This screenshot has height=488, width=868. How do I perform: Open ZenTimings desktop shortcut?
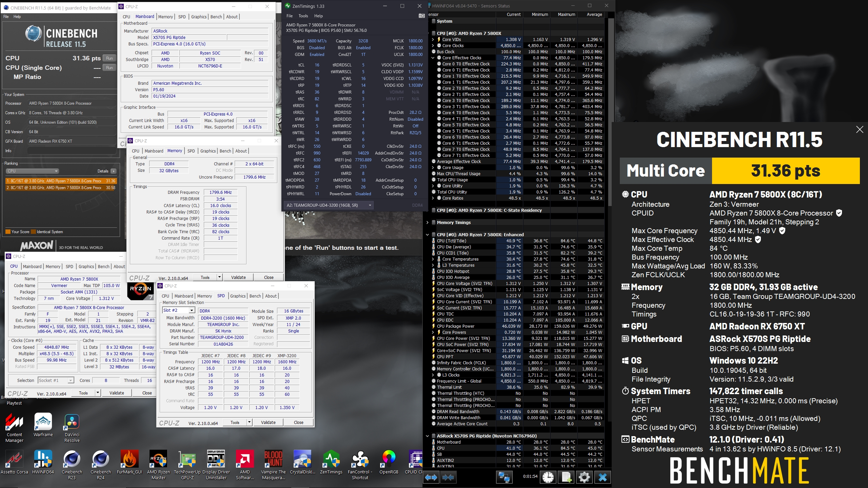(x=331, y=462)
